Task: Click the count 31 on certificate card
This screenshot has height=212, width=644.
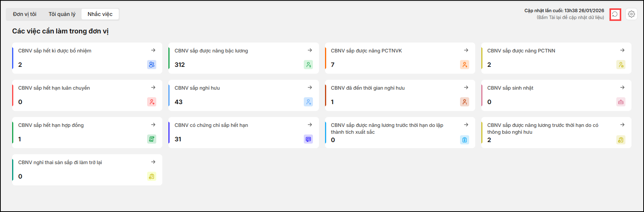Action: tap(178, 139)
